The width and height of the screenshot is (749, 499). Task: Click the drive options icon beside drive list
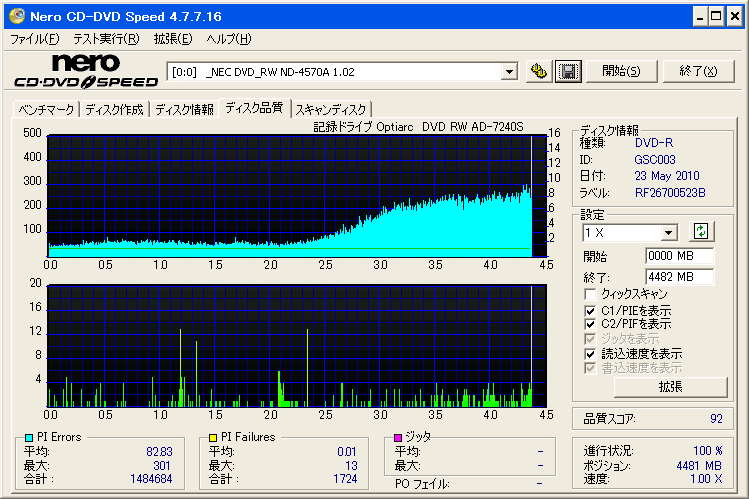(539, 72)
